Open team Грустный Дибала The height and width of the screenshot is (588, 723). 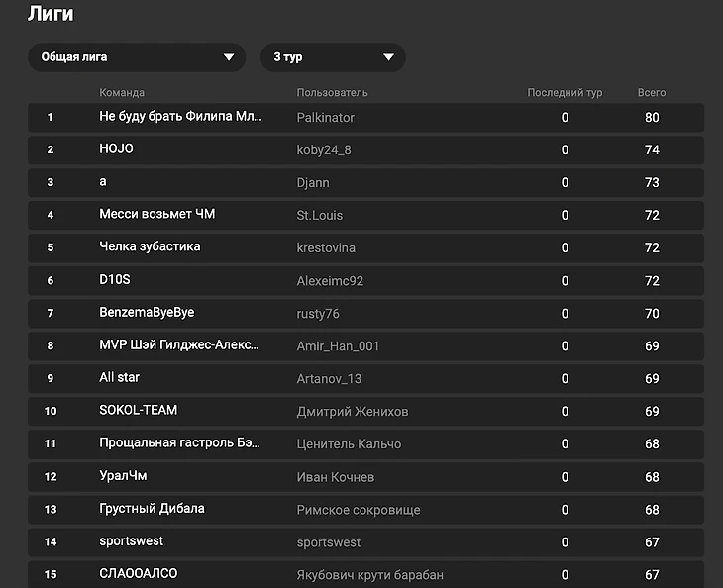tap(152, 509)
